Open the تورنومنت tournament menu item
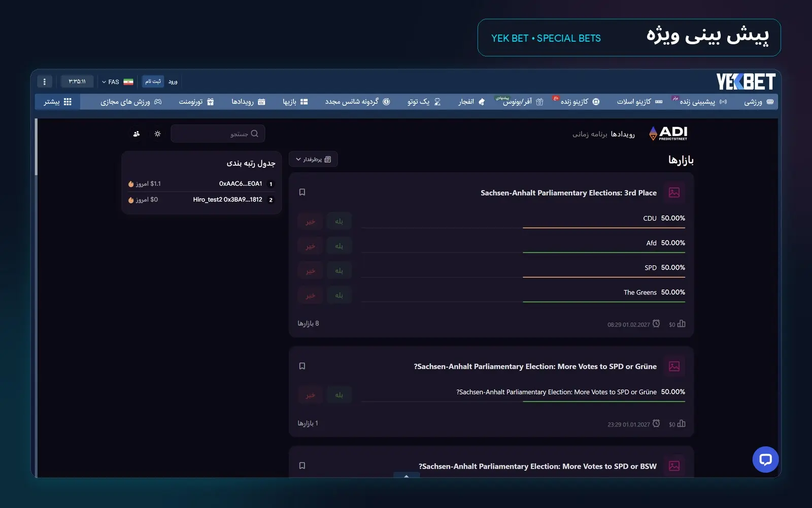 (x=196, y=102)
